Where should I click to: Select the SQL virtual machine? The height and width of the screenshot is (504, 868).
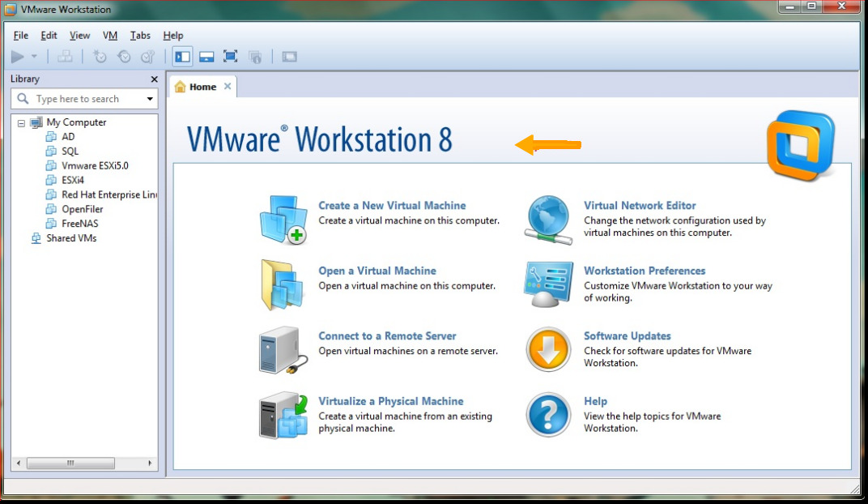point(70,152)
